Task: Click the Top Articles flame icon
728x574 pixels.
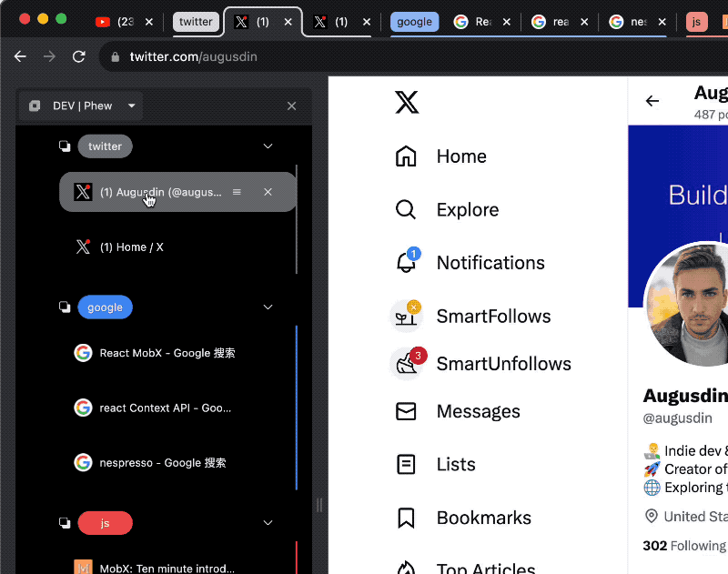Action: [406, 568]
